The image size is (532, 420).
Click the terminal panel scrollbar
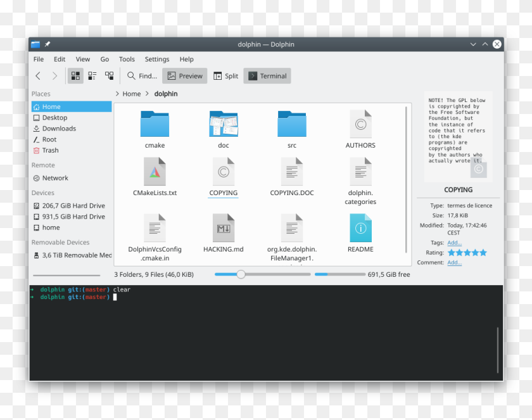(498, 350)
